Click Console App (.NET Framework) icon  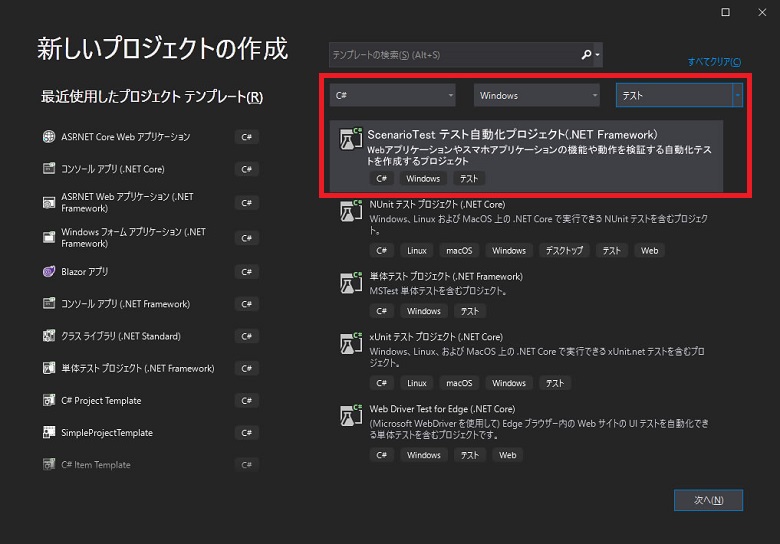[49, 303]
